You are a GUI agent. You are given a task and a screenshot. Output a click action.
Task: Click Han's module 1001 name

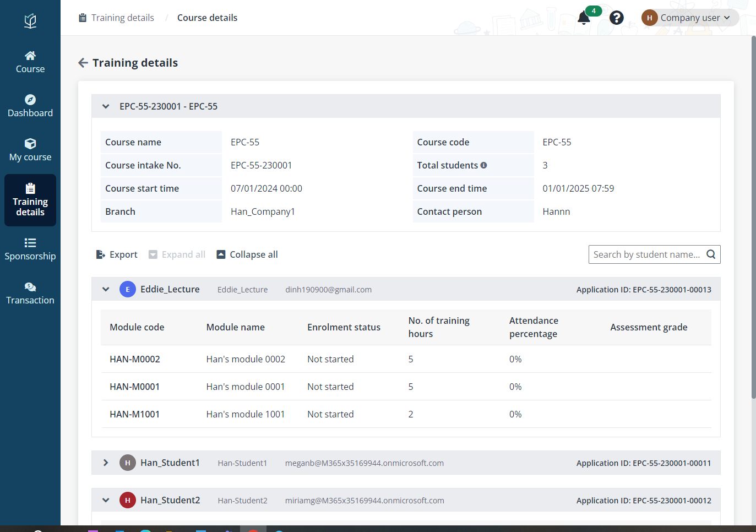click(246, 414)
